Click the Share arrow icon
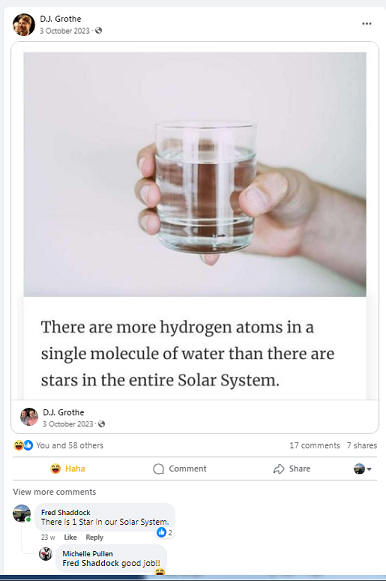 [279, 469]
